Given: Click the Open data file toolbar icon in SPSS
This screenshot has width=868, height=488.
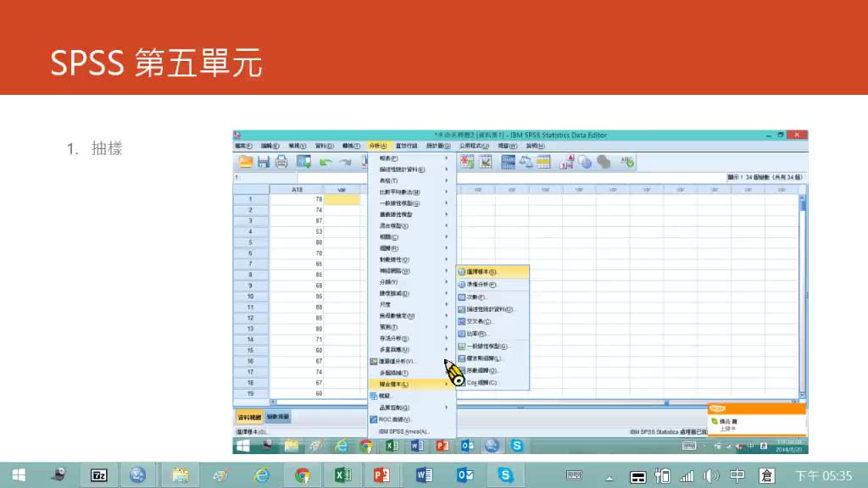Looking at the screenshot, I should 246,162.
